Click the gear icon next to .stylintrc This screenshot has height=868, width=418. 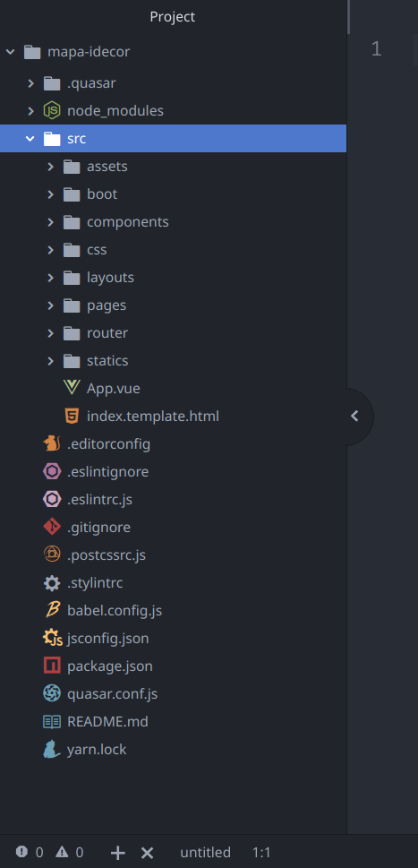52,582
